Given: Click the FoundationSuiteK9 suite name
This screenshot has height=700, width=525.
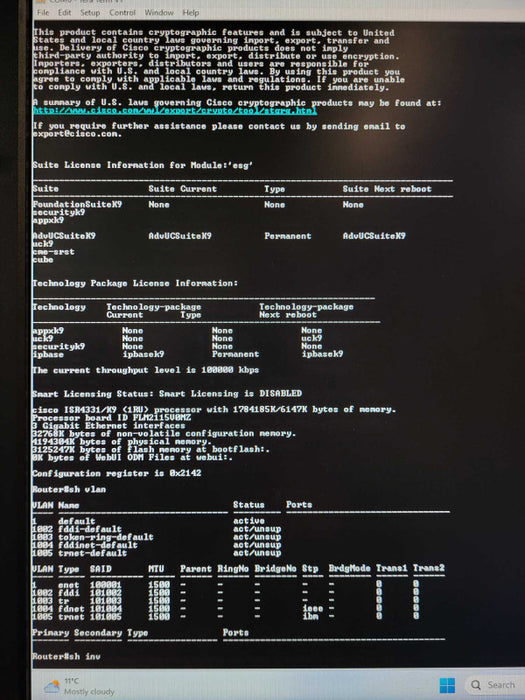Looking at the screenshot, I should (77, 204).
